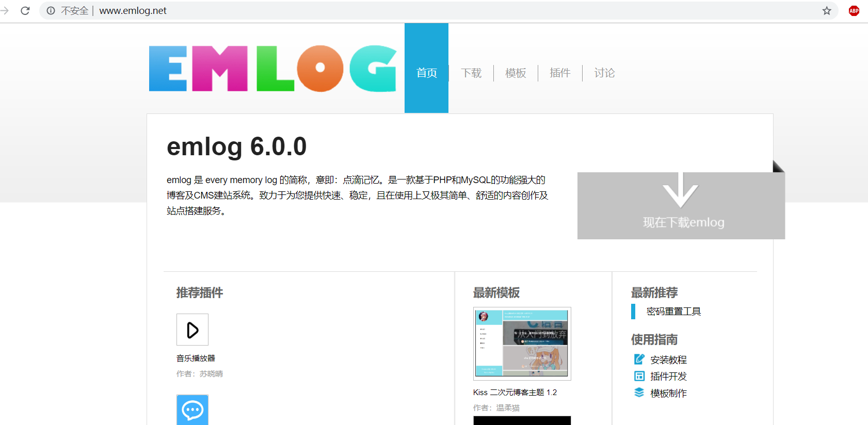Click the colorful EMLOG logo
Image resolution: width=868 pixels, height=425 pixels.
(x=272, y=69)
